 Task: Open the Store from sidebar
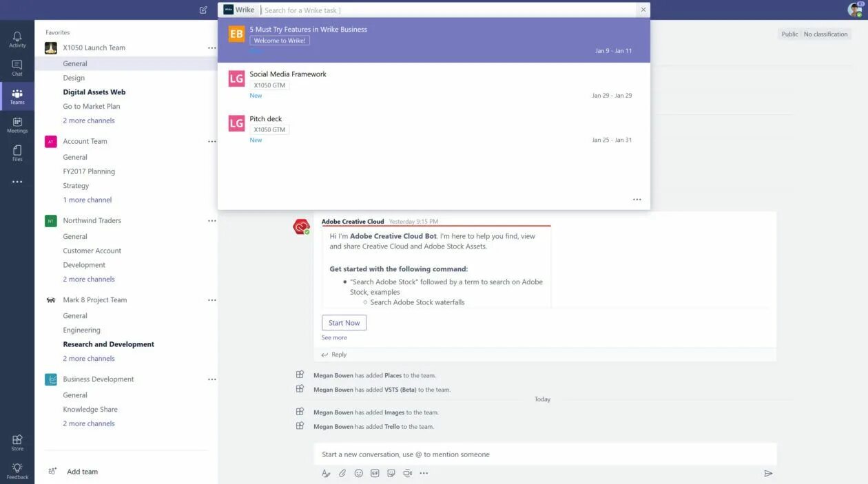pos(17,442)
